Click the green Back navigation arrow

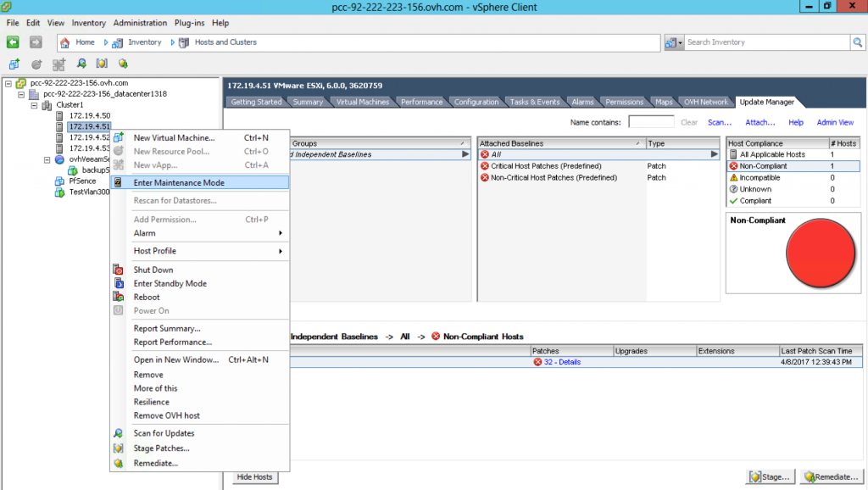click(x=13, y=42)
